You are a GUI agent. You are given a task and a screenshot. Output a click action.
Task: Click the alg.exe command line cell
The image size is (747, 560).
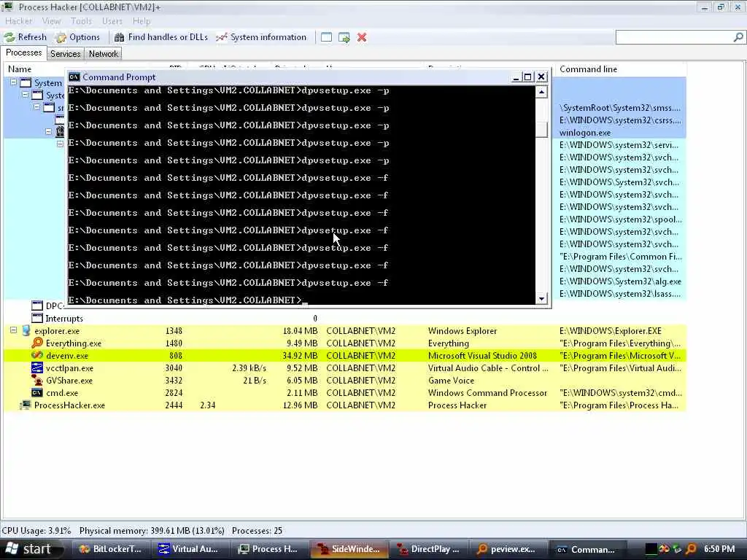point(620,281)
